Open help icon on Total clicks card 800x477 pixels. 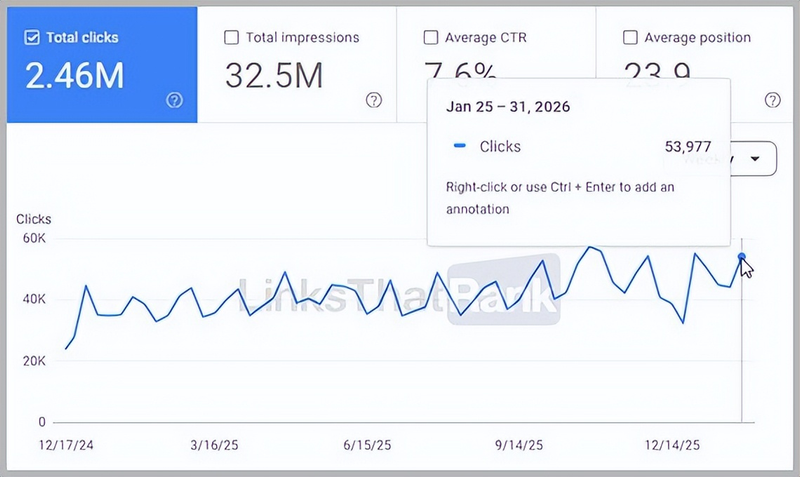(x=174, y=100)
